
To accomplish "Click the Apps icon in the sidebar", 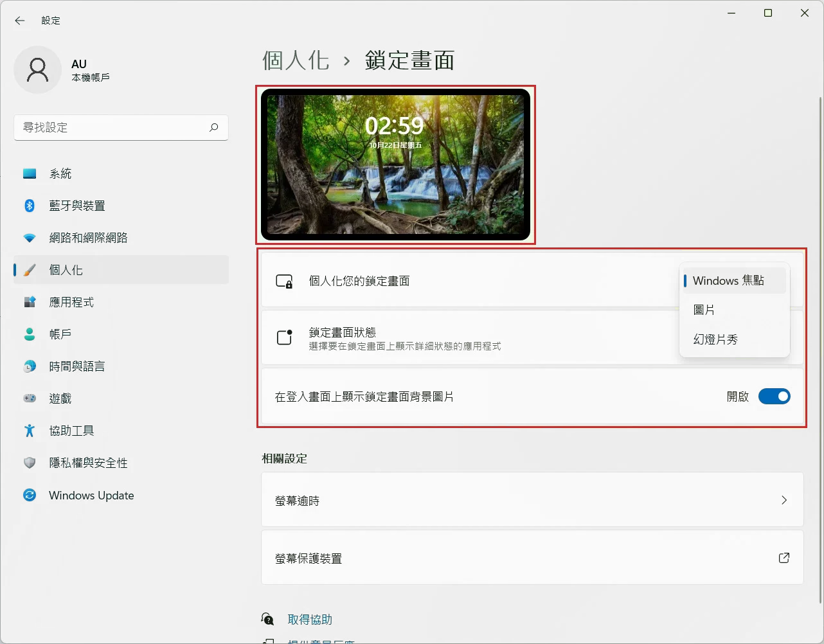I will [30, 302].
